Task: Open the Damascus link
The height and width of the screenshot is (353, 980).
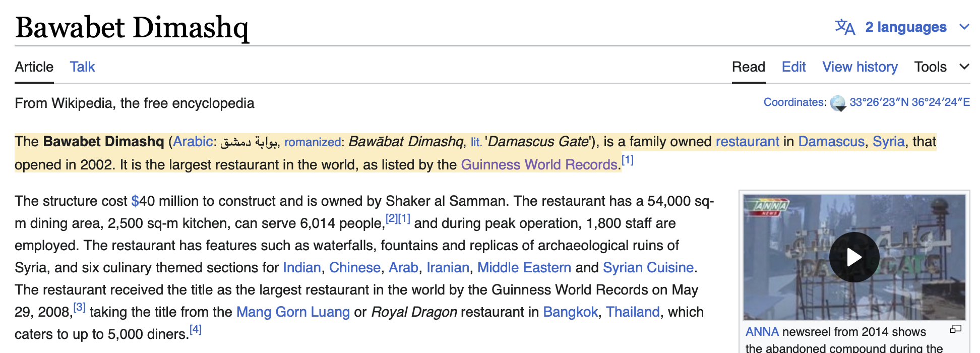Action: tap(831, 142)
